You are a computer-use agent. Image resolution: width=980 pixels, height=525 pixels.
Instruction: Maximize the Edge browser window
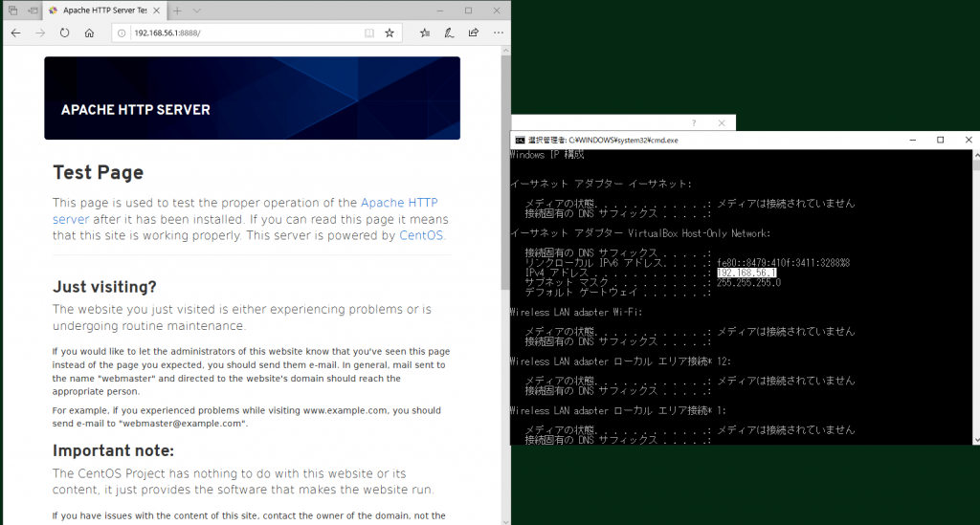point(469,11)
